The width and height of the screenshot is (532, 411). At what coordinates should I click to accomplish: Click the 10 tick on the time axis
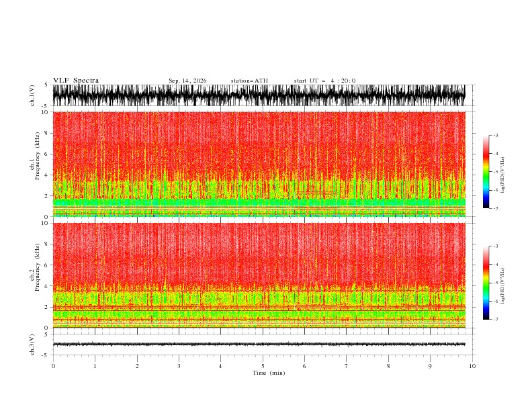[472, 366]
